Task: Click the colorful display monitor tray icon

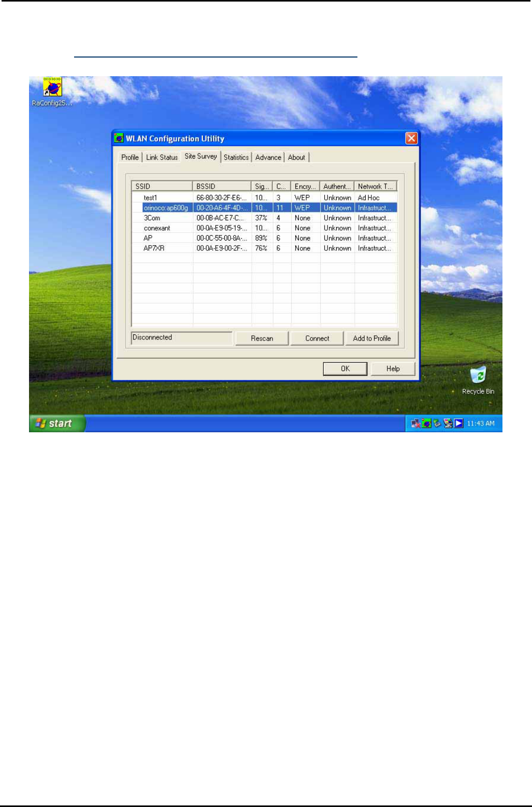Action: click(448, 423)
